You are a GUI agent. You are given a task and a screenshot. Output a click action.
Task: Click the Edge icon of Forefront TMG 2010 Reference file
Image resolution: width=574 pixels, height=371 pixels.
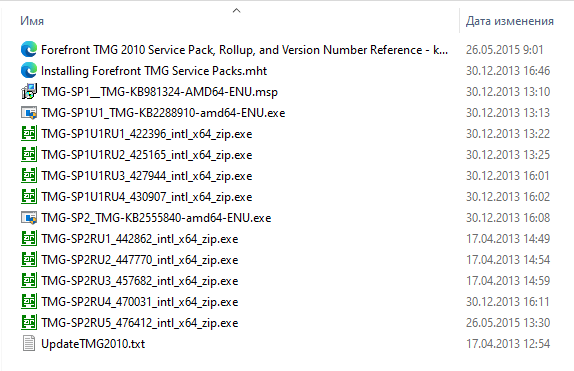pyautogui.click(x=29, y=49)
